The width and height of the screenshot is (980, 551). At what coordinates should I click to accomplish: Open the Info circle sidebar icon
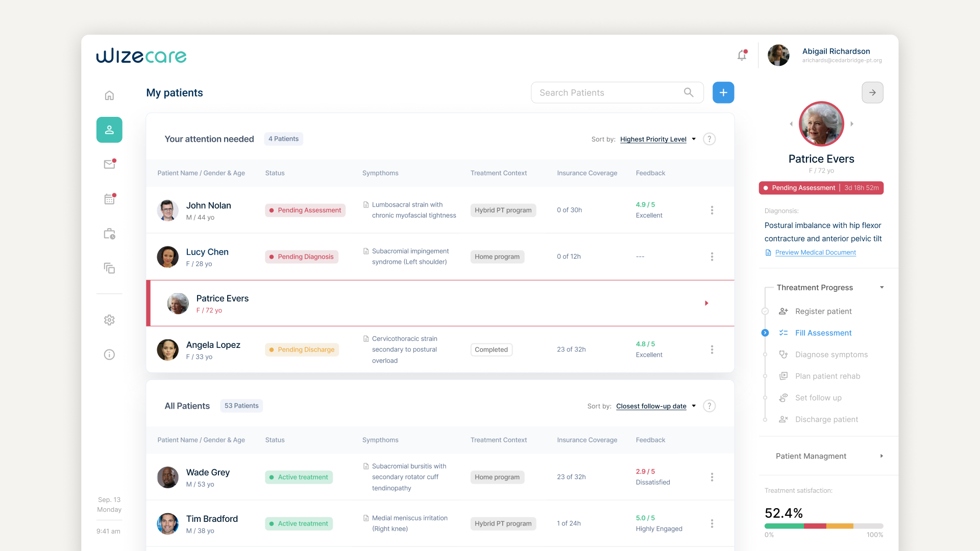point(109,355)
